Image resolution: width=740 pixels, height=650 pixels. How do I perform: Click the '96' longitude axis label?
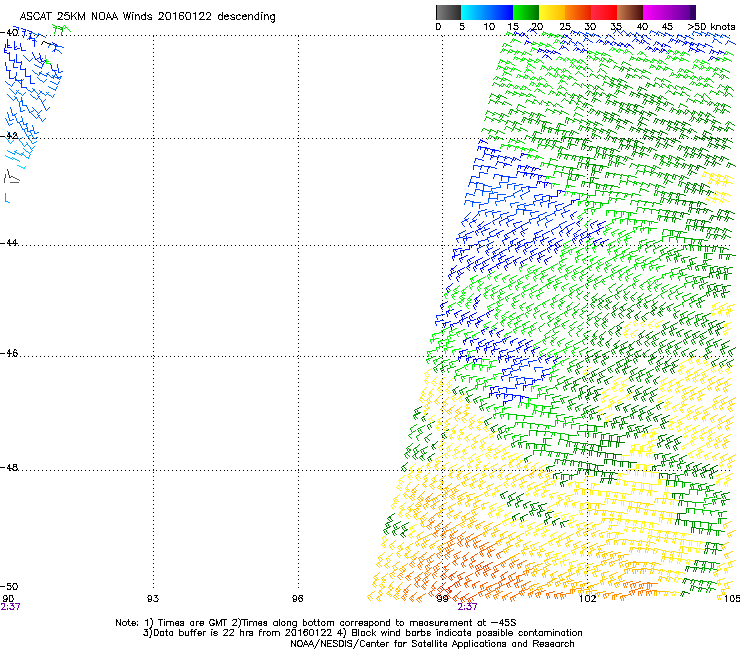297,599
